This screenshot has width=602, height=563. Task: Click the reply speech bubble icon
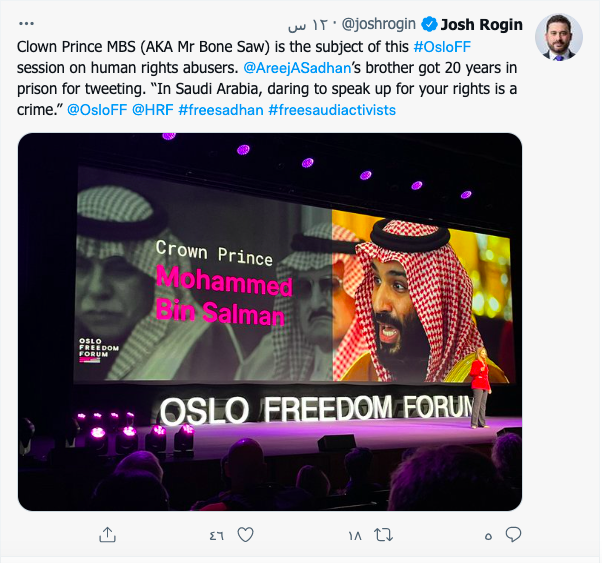coord(513,536)
